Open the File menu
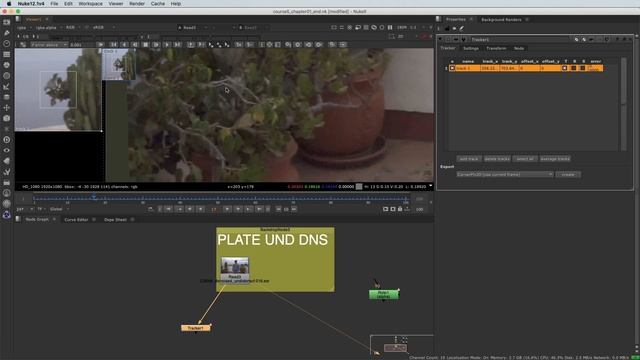 (54, 4)
